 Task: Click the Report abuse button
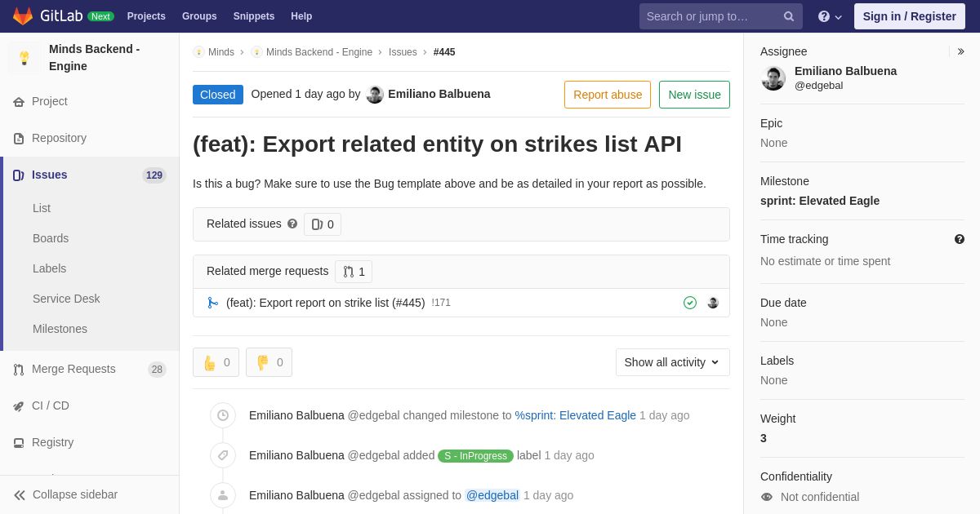click(608, 95)
